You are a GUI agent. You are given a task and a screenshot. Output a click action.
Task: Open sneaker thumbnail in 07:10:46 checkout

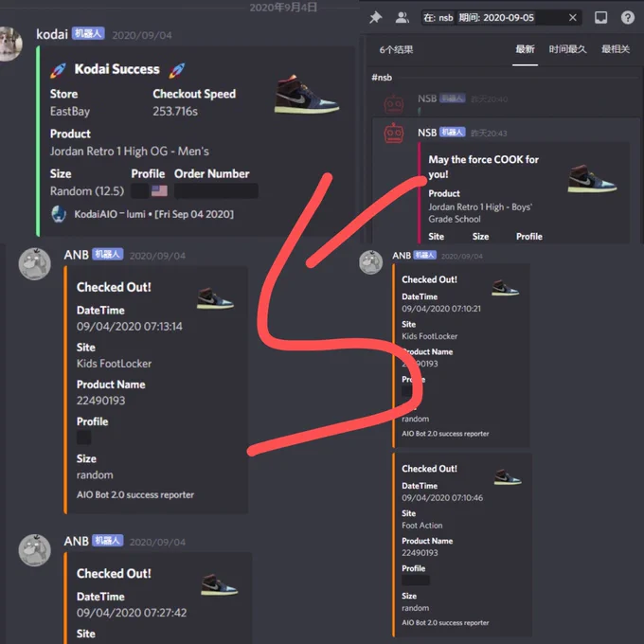[508, 476]
